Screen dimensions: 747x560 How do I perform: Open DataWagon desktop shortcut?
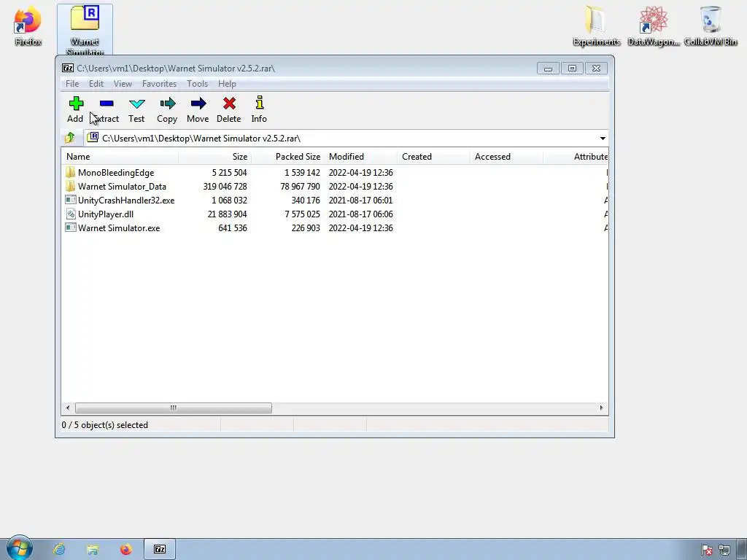point(654,27)
